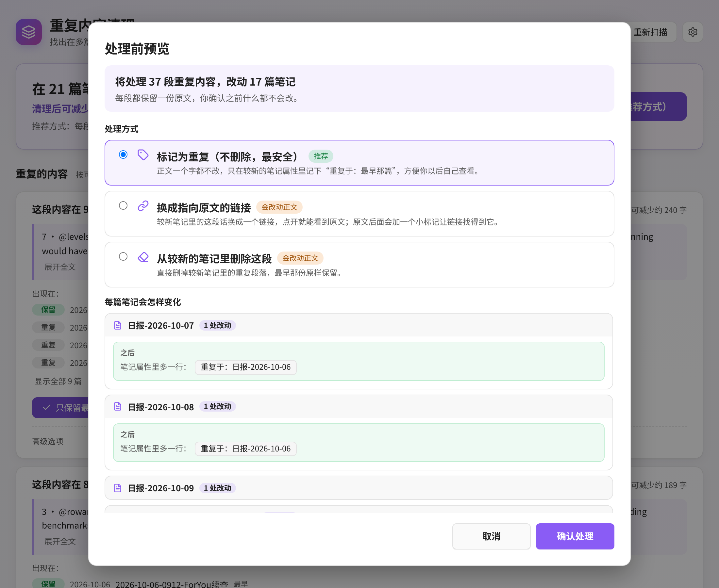Collapse the 日报-2026-10-07 change card header
Screen dimensions: 719x588
tap(359, 325)
